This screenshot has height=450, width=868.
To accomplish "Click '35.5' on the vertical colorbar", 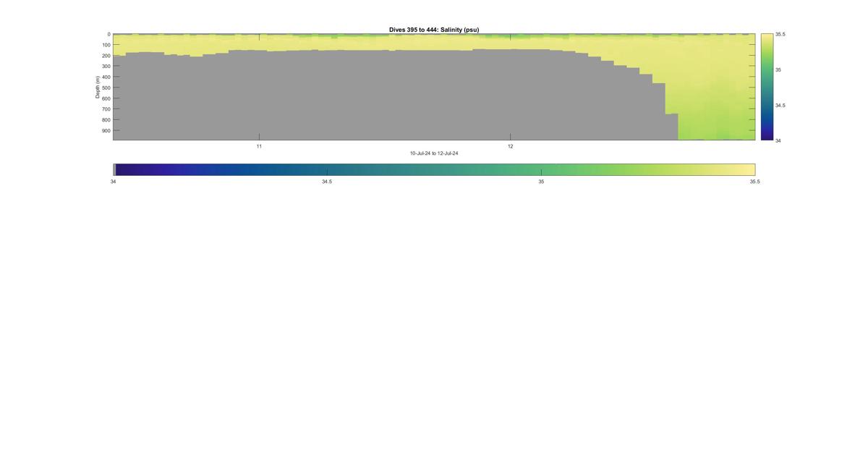I will click(x=780, y=34).
